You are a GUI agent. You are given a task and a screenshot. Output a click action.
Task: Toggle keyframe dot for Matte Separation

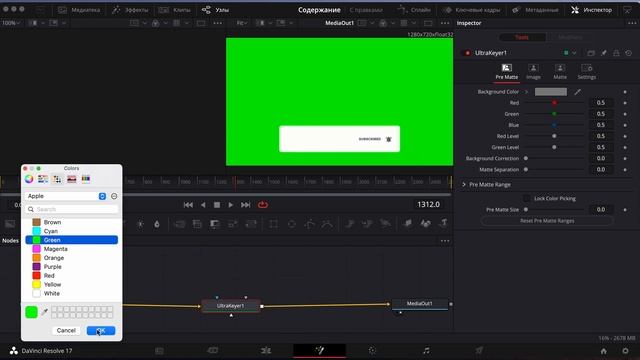click(x=625, y=169)
